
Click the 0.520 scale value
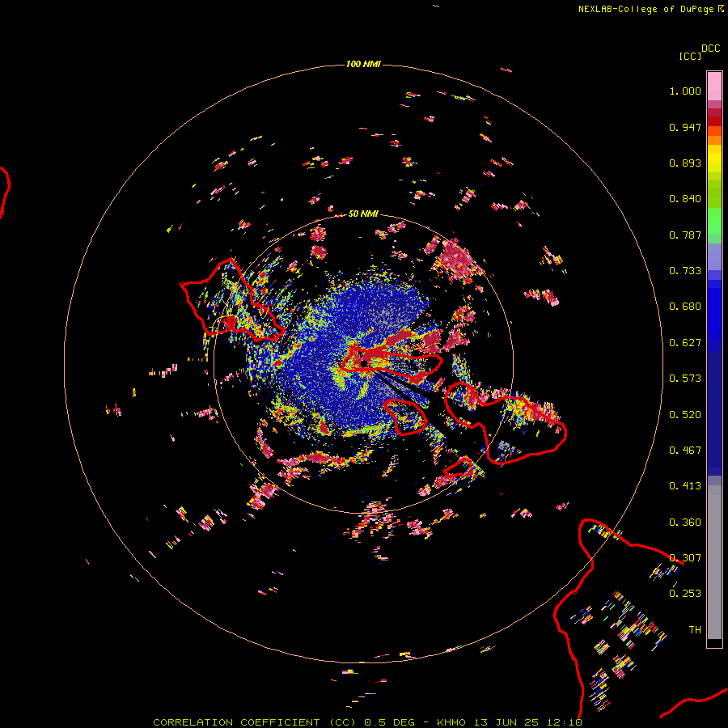685,415
